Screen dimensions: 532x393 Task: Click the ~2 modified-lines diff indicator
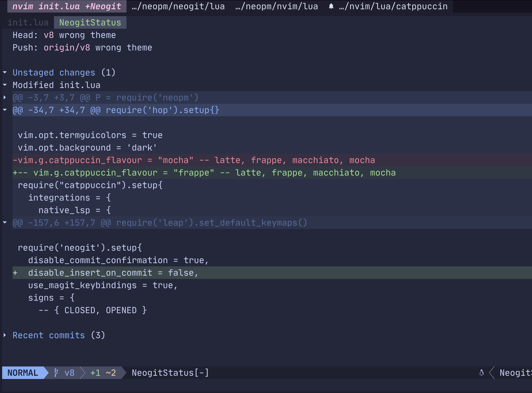click(x=111, y=373)
